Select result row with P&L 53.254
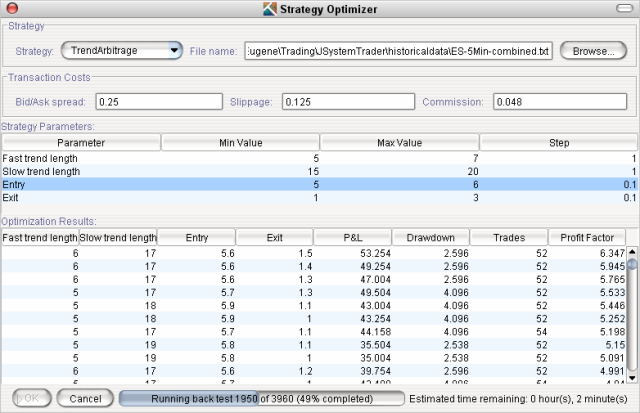 [314, 254]
